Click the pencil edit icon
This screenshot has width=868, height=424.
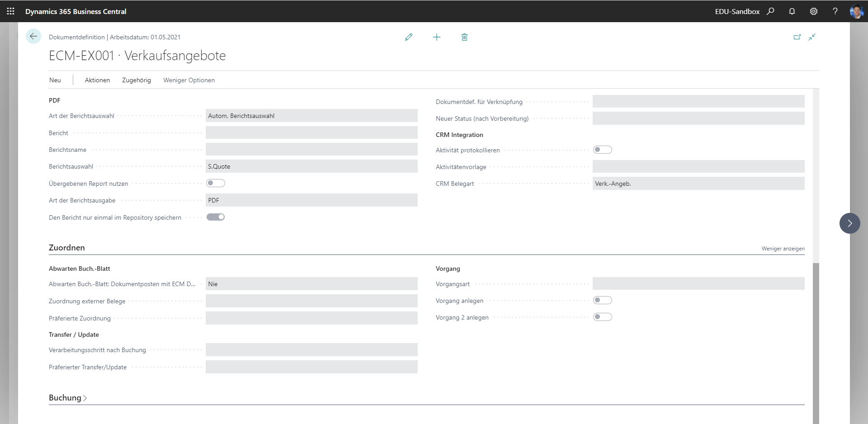point(409,37)
